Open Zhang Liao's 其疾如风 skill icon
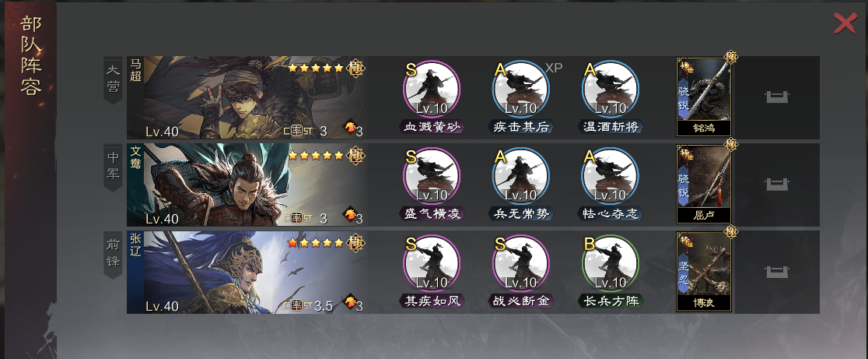Image resolution: width=868 pixels, height=359 pixels. [x=431, y=263]
